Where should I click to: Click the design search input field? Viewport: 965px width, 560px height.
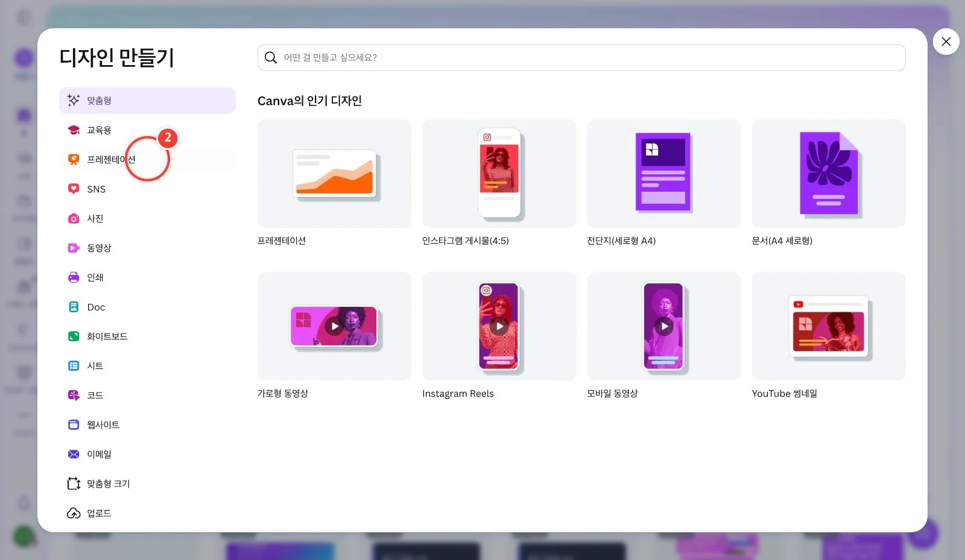pos(581,57)
